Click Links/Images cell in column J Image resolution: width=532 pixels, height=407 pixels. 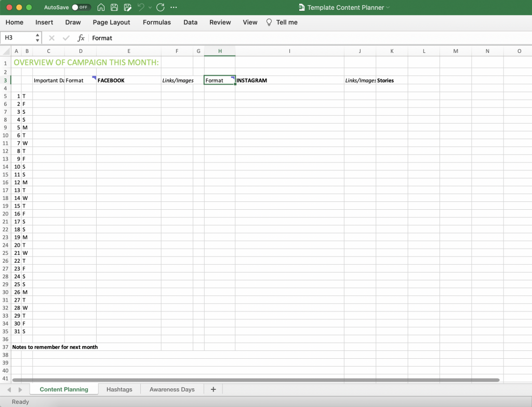point(360,80)
